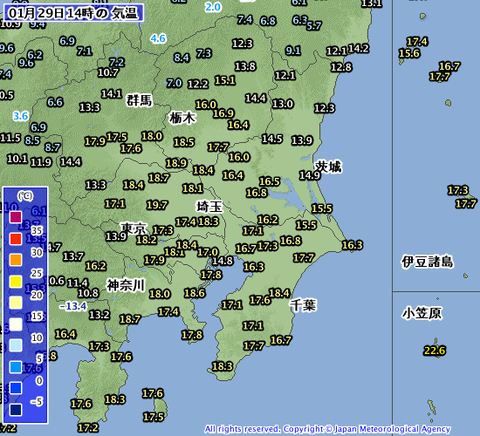The image size is (480, 436).
Task: Click the red legend swatch above 30
Action: click(x=16, y=239)
